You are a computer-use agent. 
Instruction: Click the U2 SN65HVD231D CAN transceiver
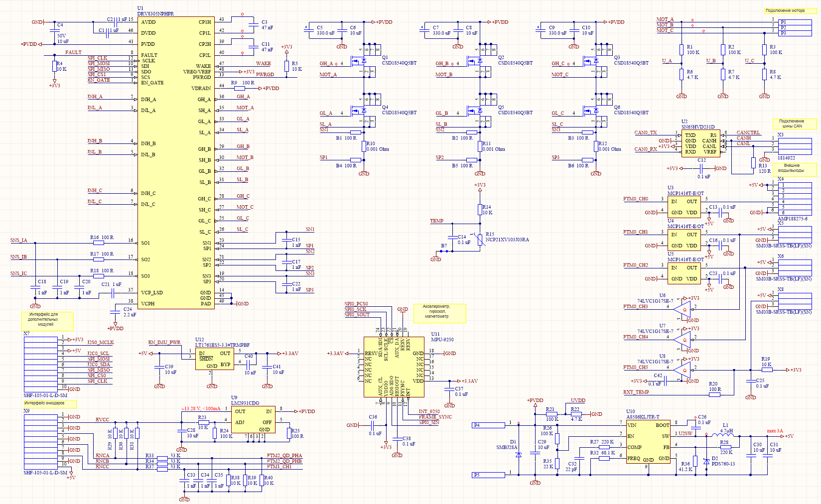pyautogui.click(x=699, y=143)
